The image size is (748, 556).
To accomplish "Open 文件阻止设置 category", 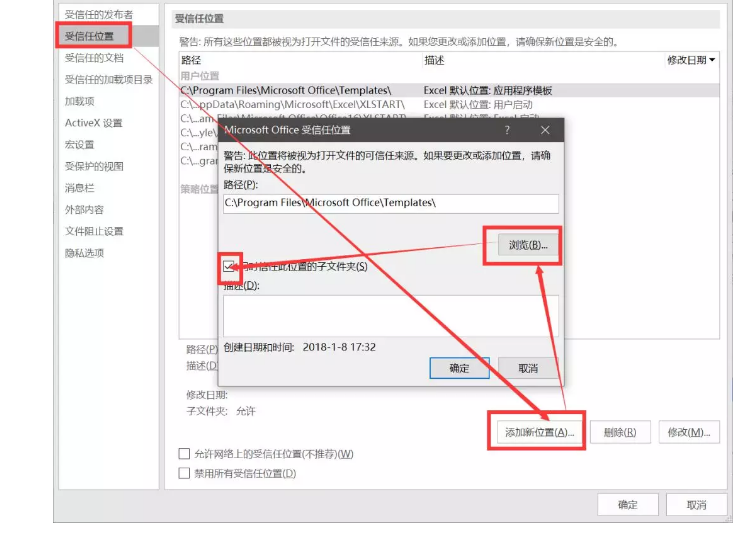I will (x=94, y=231).
